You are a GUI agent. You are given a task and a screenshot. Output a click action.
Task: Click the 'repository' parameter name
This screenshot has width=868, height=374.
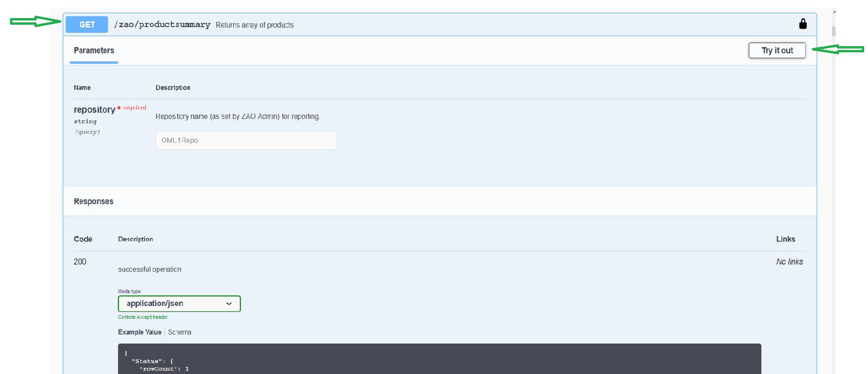[94, 109]
